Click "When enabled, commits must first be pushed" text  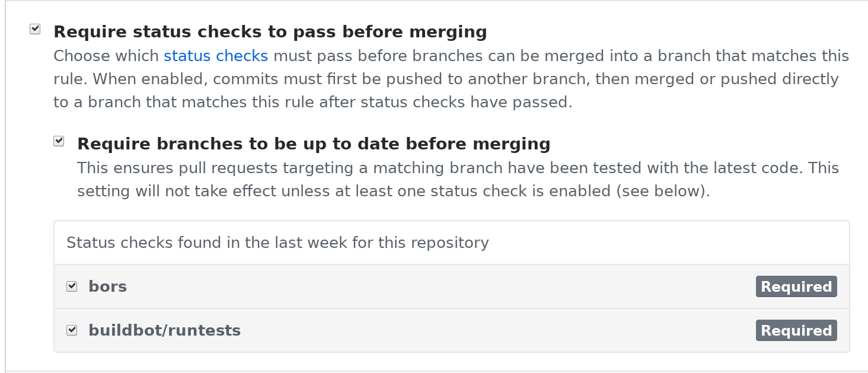(296, 79)
